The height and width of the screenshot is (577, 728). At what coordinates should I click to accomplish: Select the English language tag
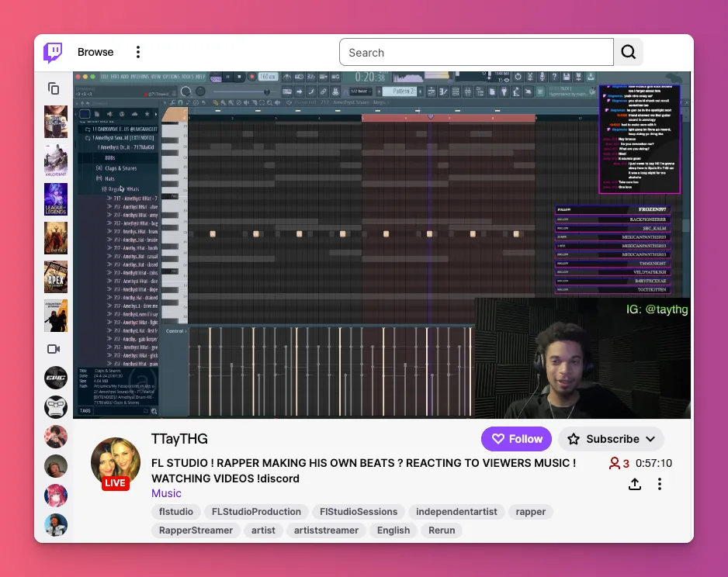click(393, 530)
